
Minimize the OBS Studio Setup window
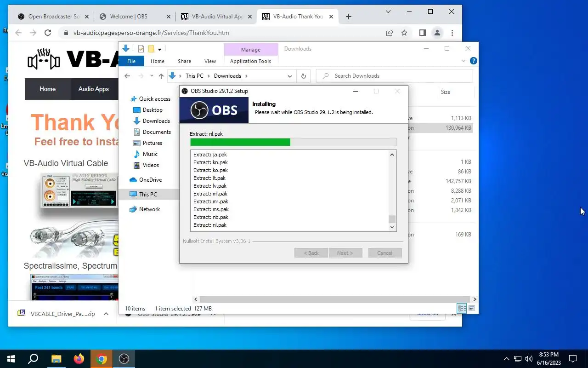[x=356, y=91]
